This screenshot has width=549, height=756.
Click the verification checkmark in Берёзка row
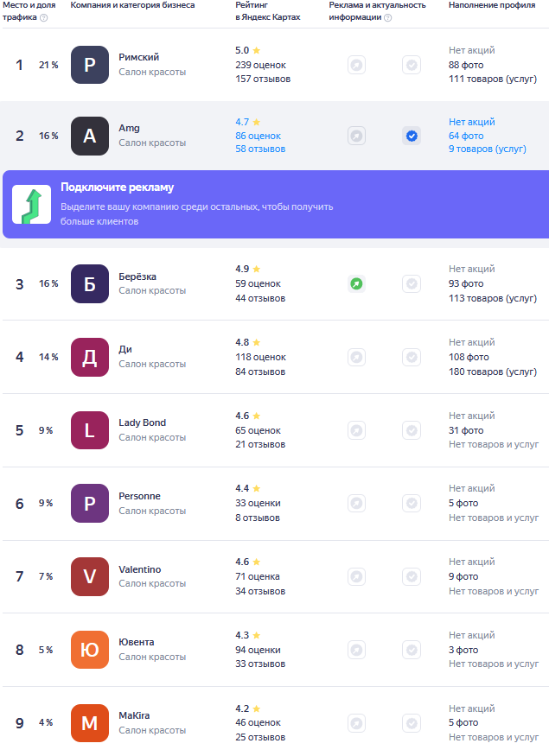click(x=412, y=284)
